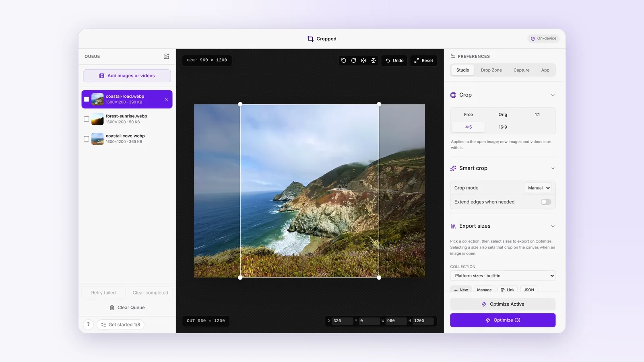Switch to the Drop Zone tab
644x362 pixels.
pos(491,70)
